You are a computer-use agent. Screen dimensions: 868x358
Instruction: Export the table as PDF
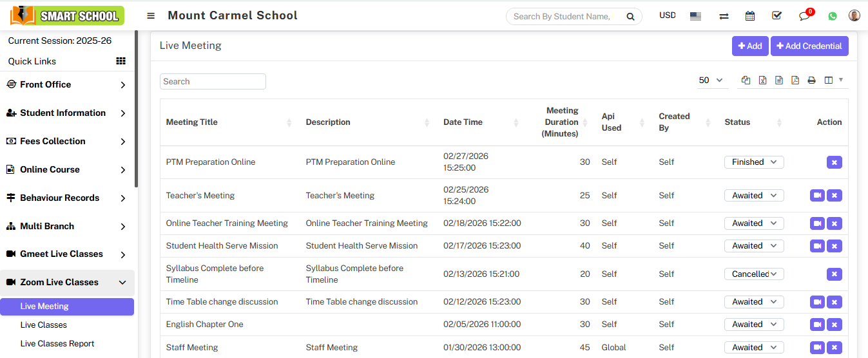click(x=795, y=80)
